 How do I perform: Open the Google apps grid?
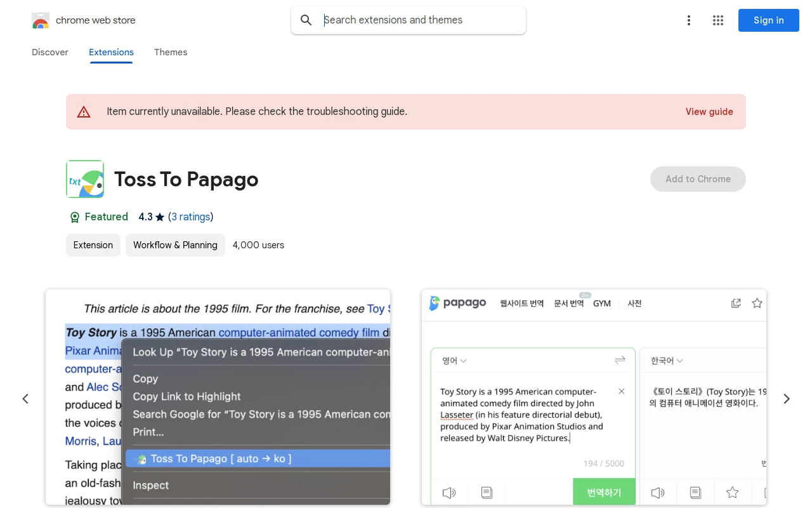click(718, 20)
